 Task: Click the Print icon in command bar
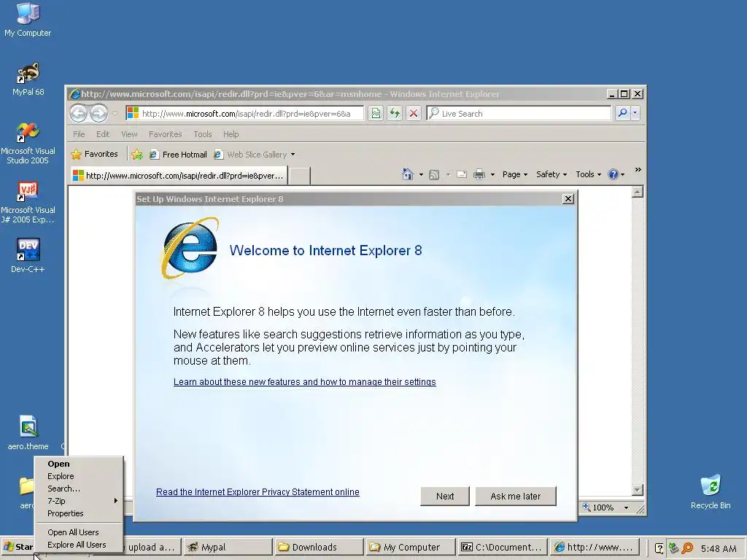point(479,175)
